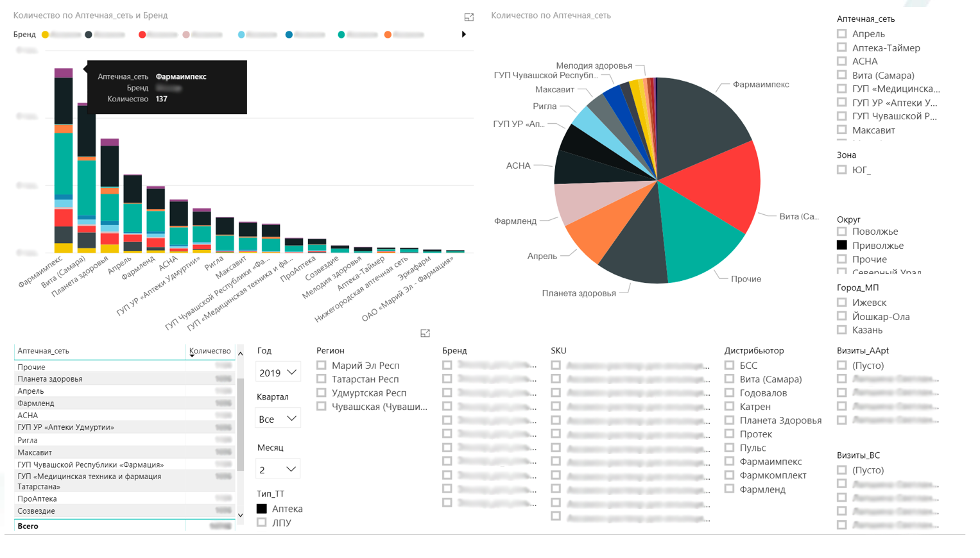Check Планета Здоровья distributor
The height and width of the screenshot is (558, 980).
[730, 420]
